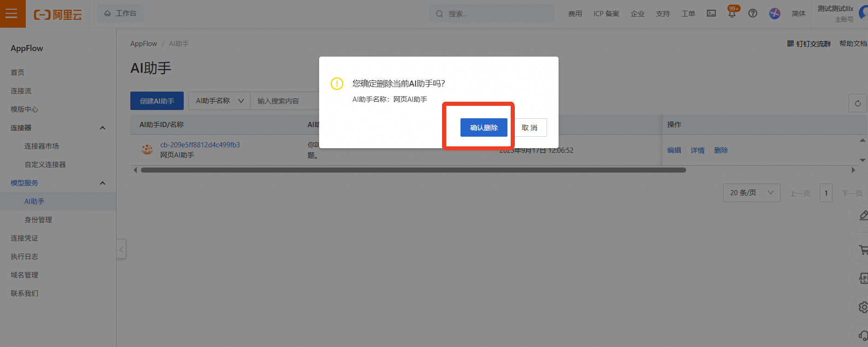This screenshot has height=347, width=868.
Task: Open the 企业 menu
Action: [638, 14]
